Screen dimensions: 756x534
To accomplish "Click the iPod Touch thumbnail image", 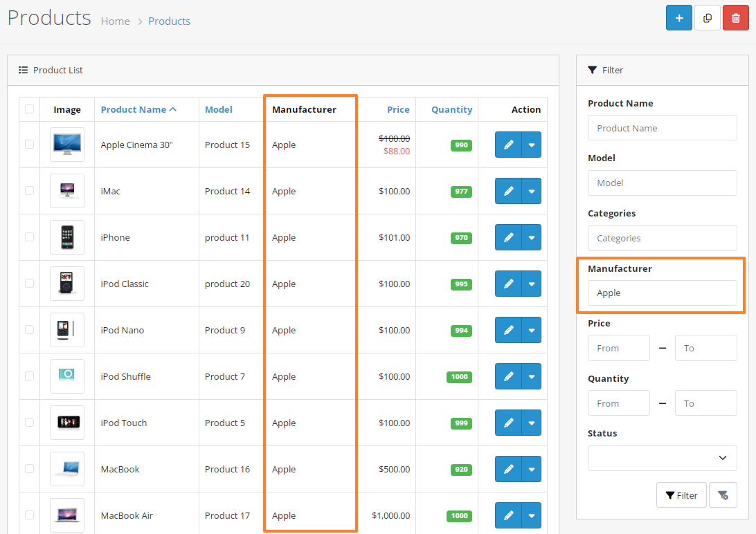I will 67,422.
